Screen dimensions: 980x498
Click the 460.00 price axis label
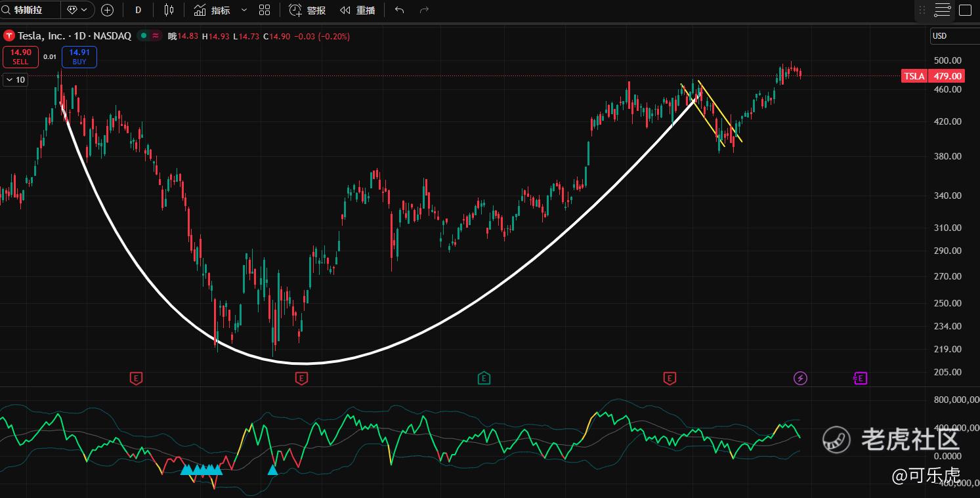[x=948, y=89]
